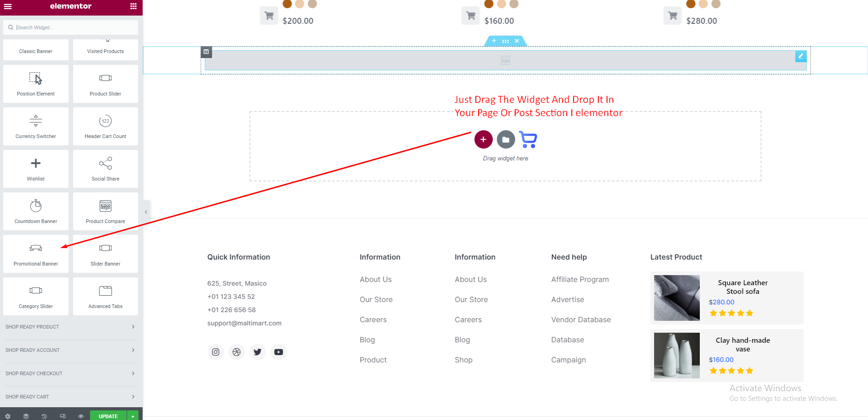Toggle preview changes eye icon

coord(81,416)
